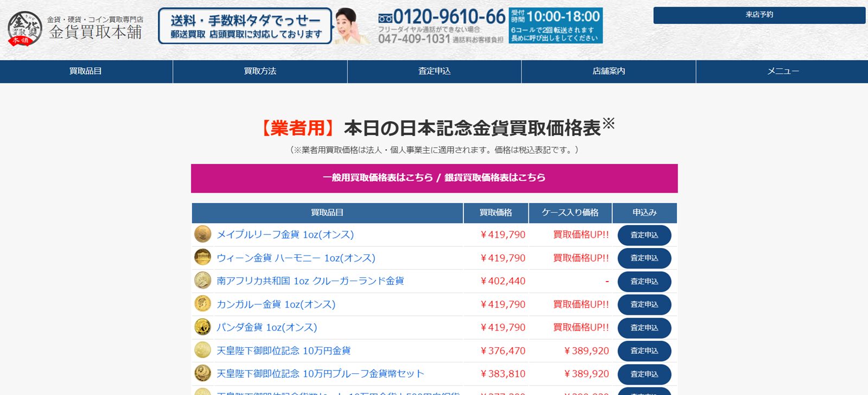The image size is (868, 395).
Task: Click the メイプルリーフ金貨 coin image
Action: 203,234
